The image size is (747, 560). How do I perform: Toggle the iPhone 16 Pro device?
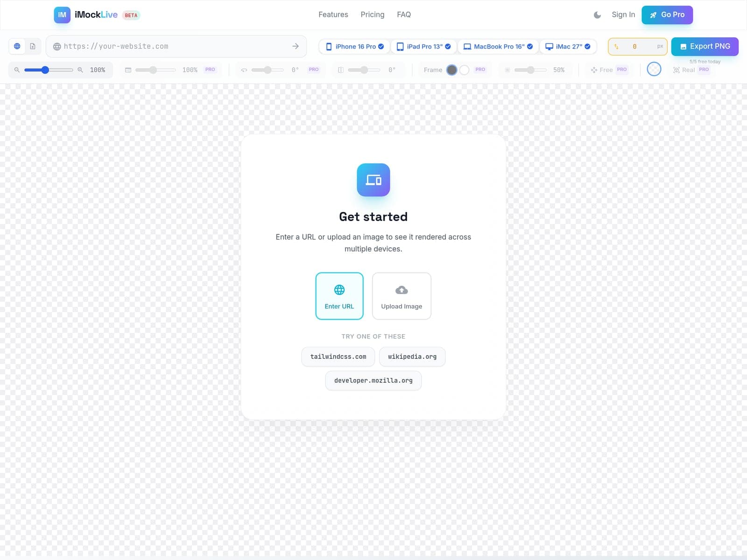click(x=355, y=47)
